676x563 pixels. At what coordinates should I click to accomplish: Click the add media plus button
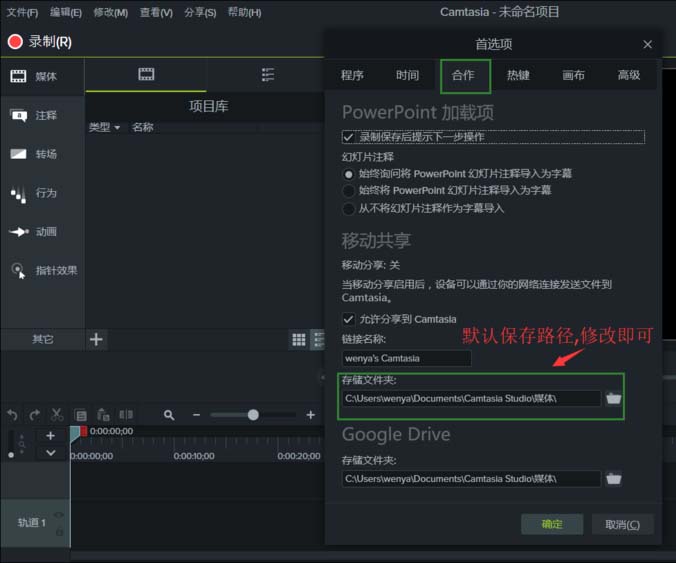tap(96, 339)
